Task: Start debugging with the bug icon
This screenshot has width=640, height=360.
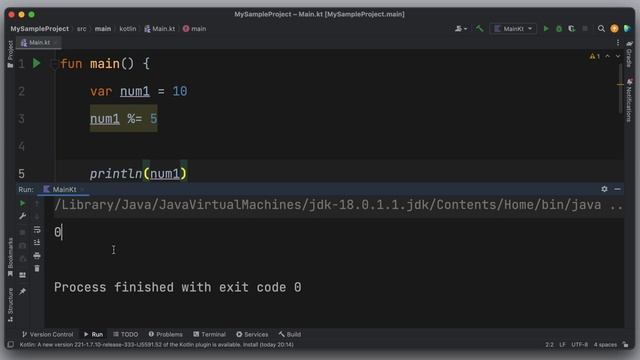Action: click(559, 29)
